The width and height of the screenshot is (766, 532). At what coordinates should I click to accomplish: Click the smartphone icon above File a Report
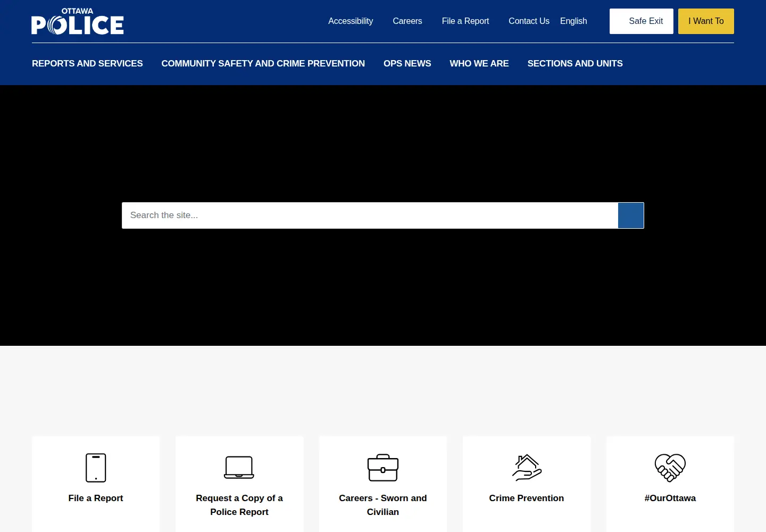tap(96, 468)
